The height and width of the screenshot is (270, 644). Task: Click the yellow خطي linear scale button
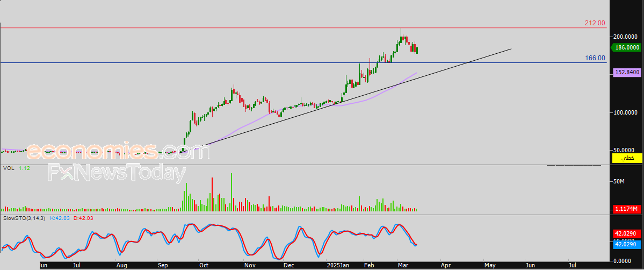(x=627, y=158)
